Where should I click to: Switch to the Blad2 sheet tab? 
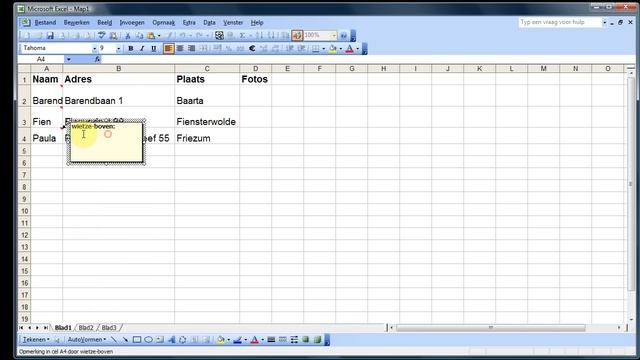click(x=86, y=328)
